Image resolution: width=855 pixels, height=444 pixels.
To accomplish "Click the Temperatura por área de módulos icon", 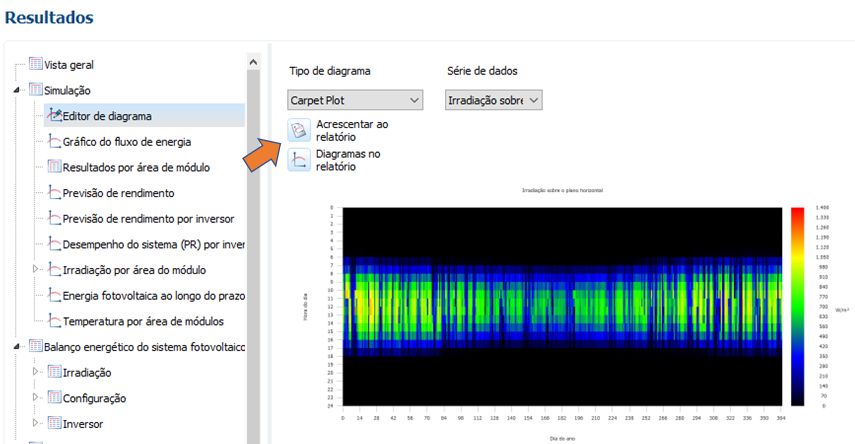I will 54,321.
